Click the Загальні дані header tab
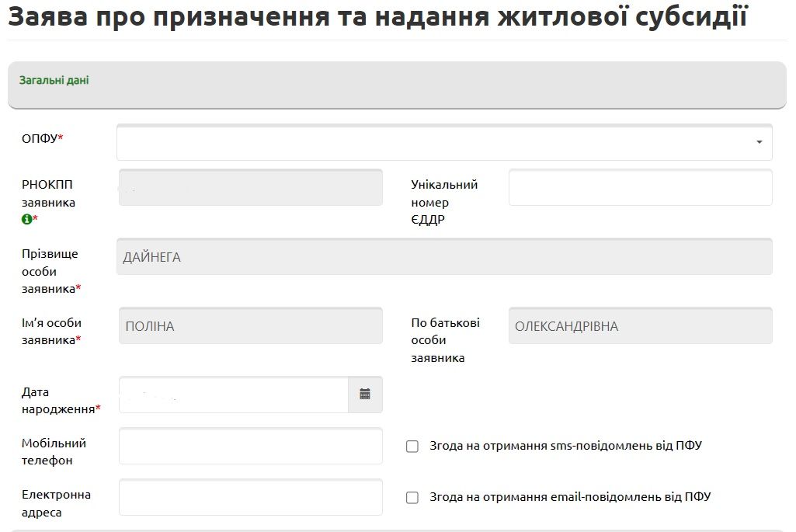 (x=53, y=80)
